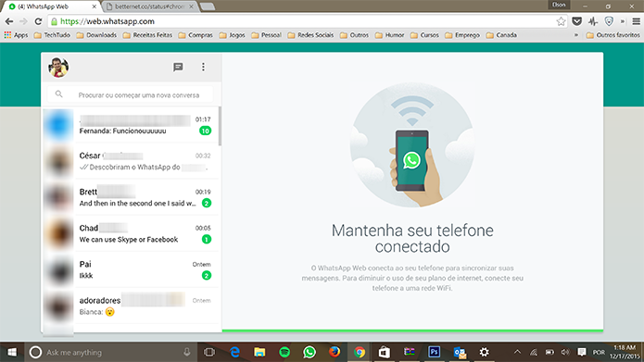Screen dimensions: 644x362
Task: Click the unread badge on Pai's chat
Action: point(207,275)
